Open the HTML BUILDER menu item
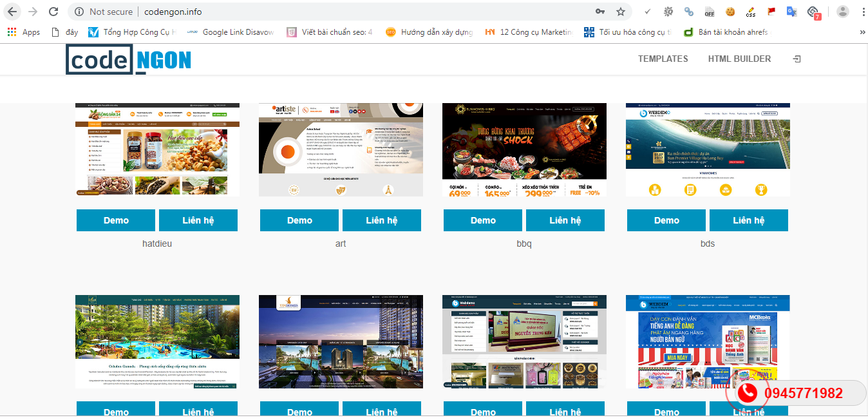 pyautogui.click(x=739, y=59)
